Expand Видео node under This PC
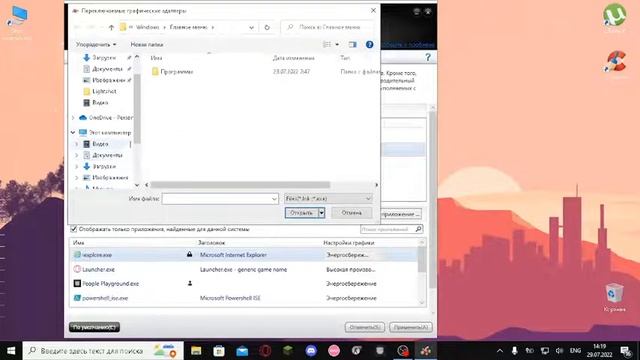This screenshot has width=640, height=360. (x=76, y=144)
